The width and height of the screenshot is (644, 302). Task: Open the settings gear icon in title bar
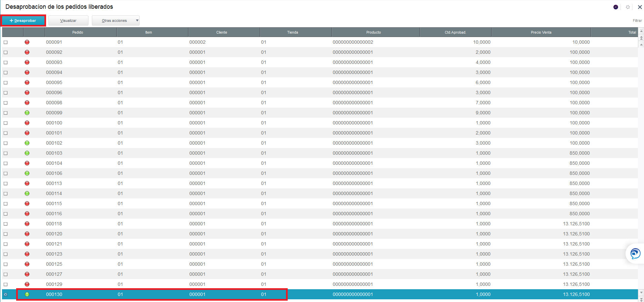628,7
